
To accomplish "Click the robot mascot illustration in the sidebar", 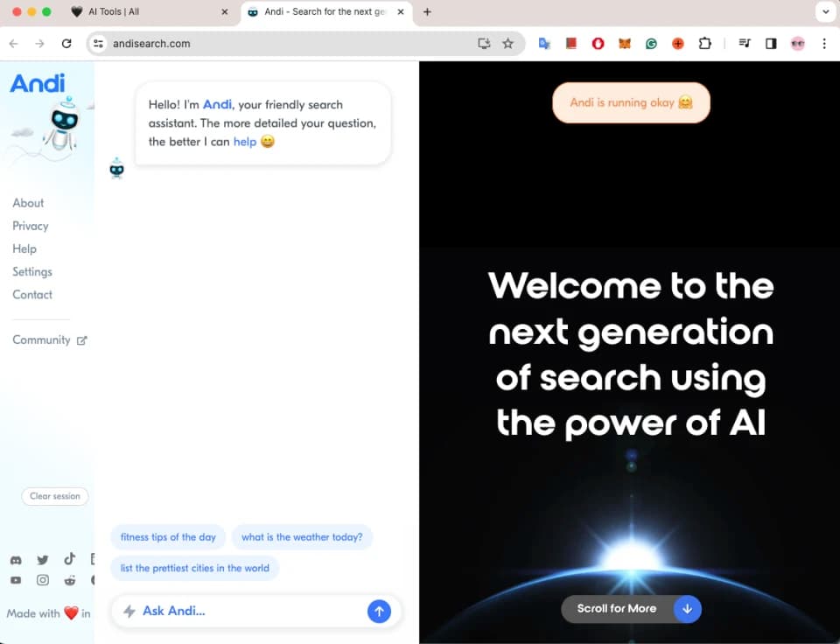I will pyautogui.click(x=64, y=124).
